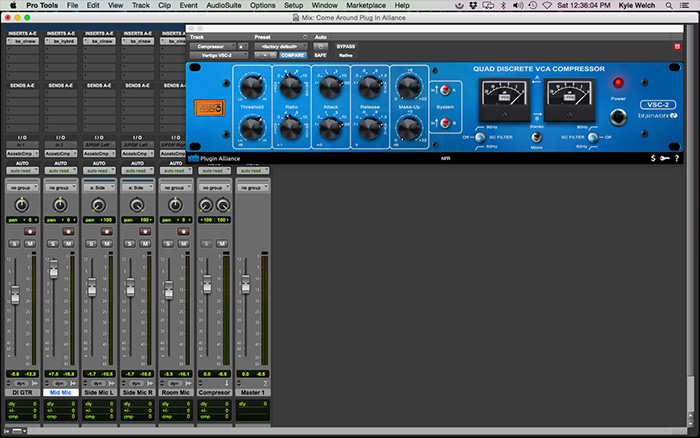Flip the Stereo/Mono switch

[x=537, y=137]
